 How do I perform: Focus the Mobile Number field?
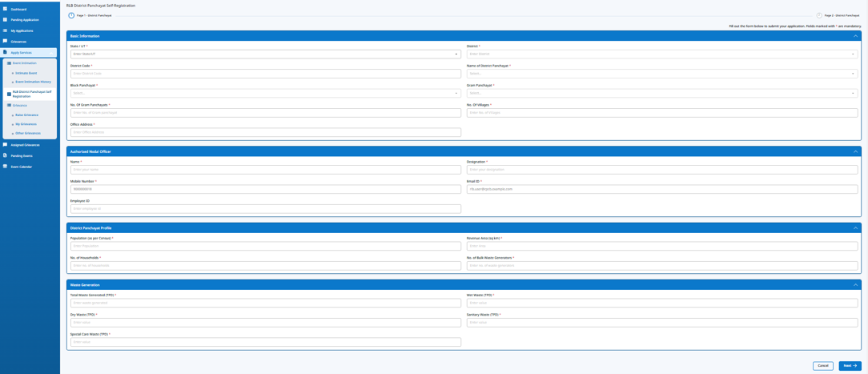click(x=266, y=189)
